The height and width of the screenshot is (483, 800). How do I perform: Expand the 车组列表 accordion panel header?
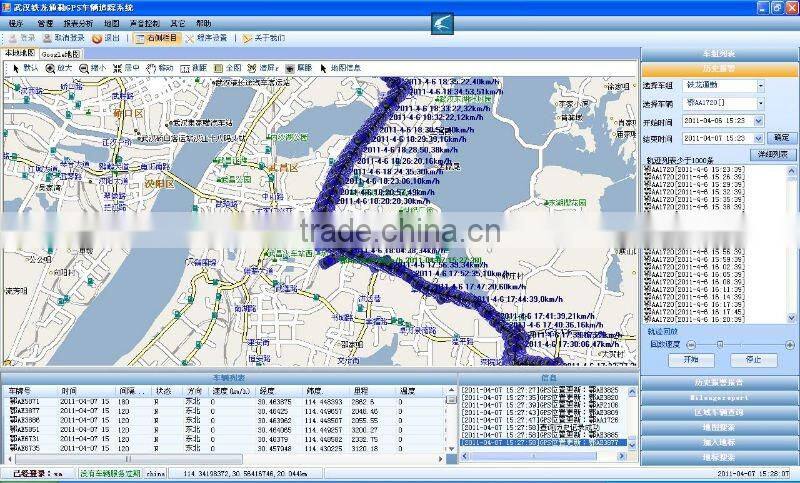[x=719, y=54]
